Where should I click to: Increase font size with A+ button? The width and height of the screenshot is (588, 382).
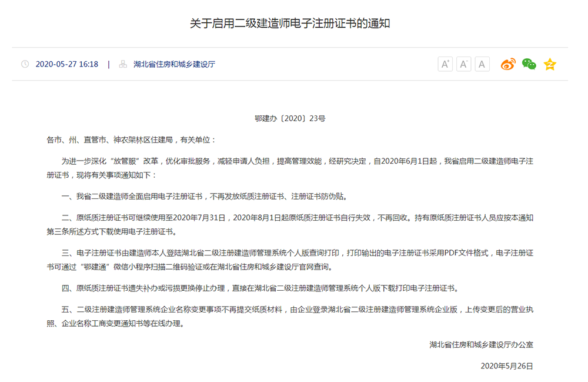445,64
